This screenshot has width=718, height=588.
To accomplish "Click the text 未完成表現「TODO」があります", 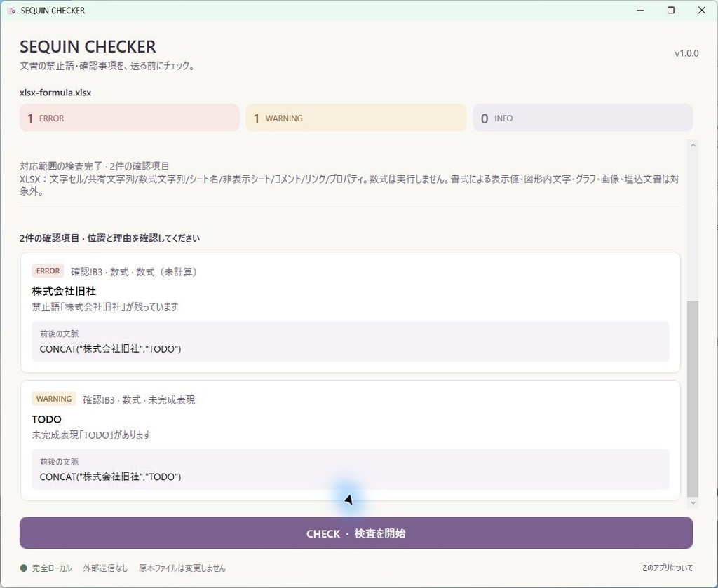I will (91, 435).
